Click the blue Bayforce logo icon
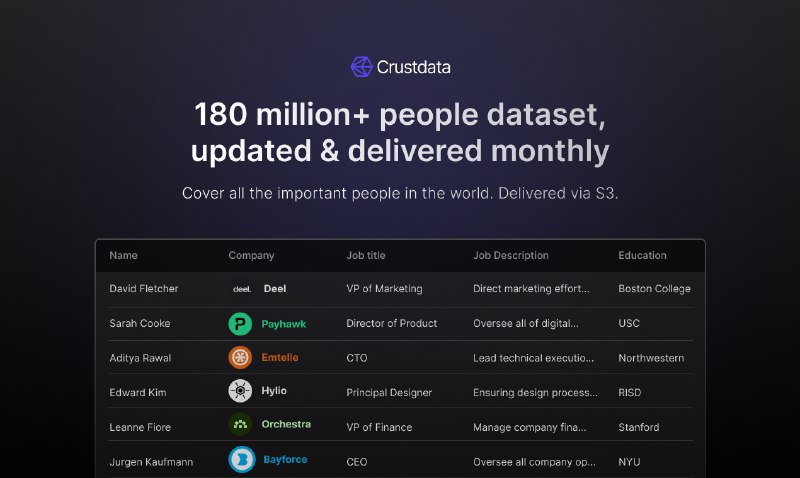 [240, 460]
